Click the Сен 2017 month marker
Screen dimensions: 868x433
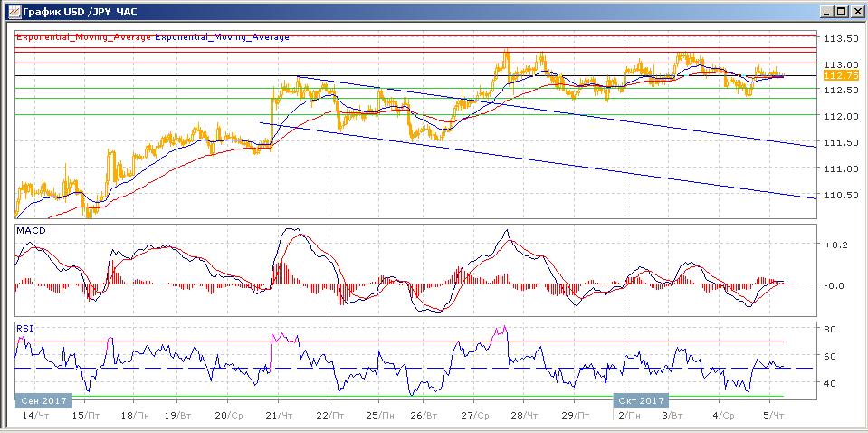(43, 400)
